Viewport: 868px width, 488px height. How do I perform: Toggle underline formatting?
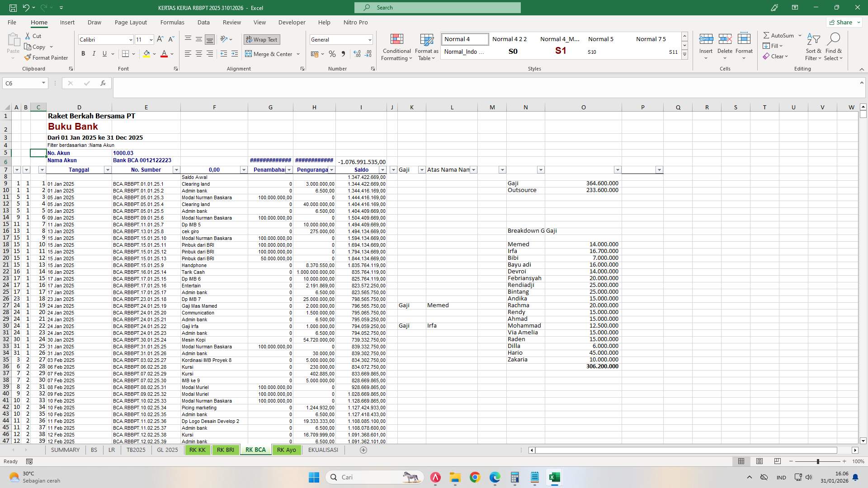[104, 53]
